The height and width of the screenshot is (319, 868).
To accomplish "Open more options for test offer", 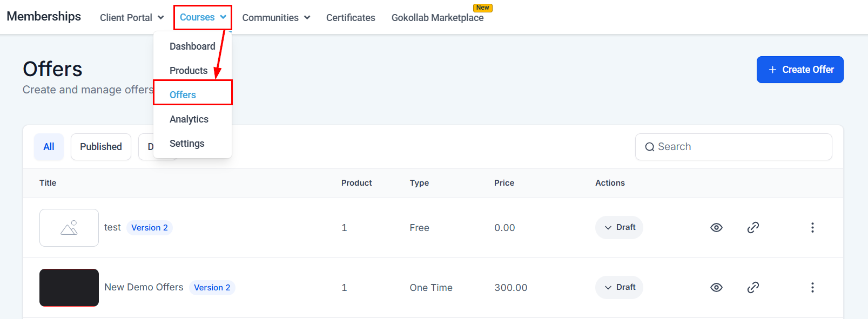I will click(x=812, y=228).
